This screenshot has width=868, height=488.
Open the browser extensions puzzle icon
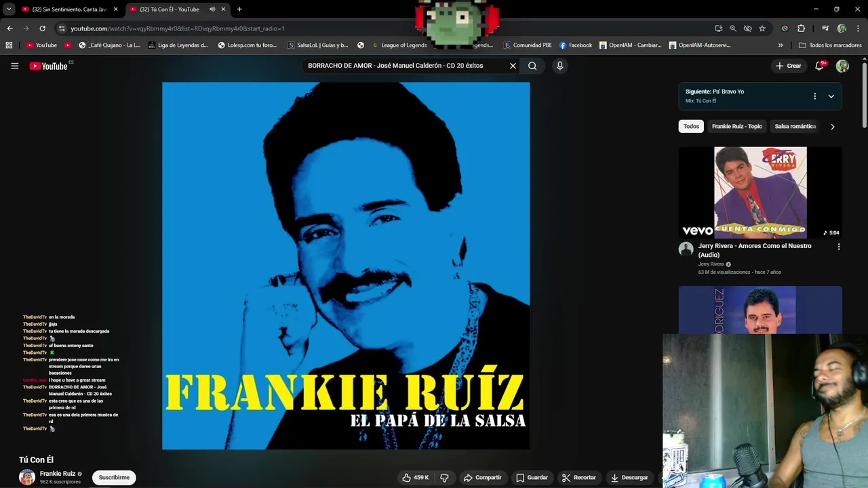pyautogui.click(x=801, y=28)
